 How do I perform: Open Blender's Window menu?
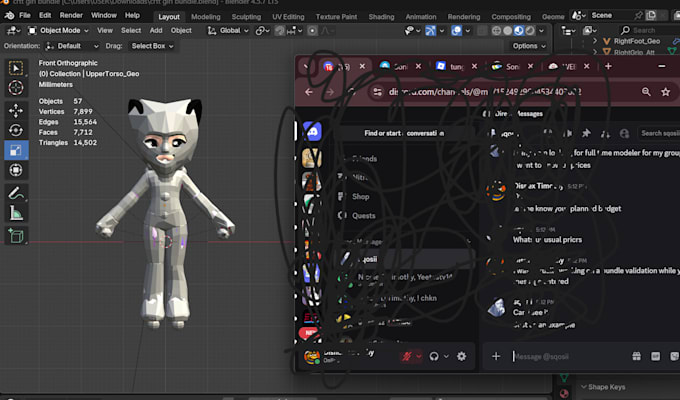click(x=104, y=16)
